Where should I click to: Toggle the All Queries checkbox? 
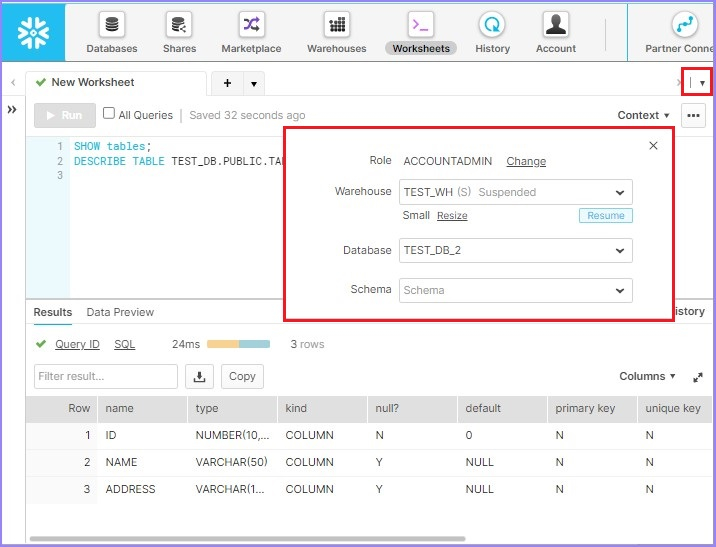coord(109,113)
